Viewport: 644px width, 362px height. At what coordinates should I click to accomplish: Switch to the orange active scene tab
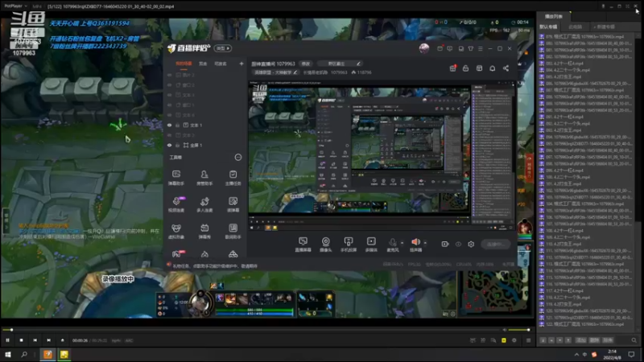tap(184, 64)
